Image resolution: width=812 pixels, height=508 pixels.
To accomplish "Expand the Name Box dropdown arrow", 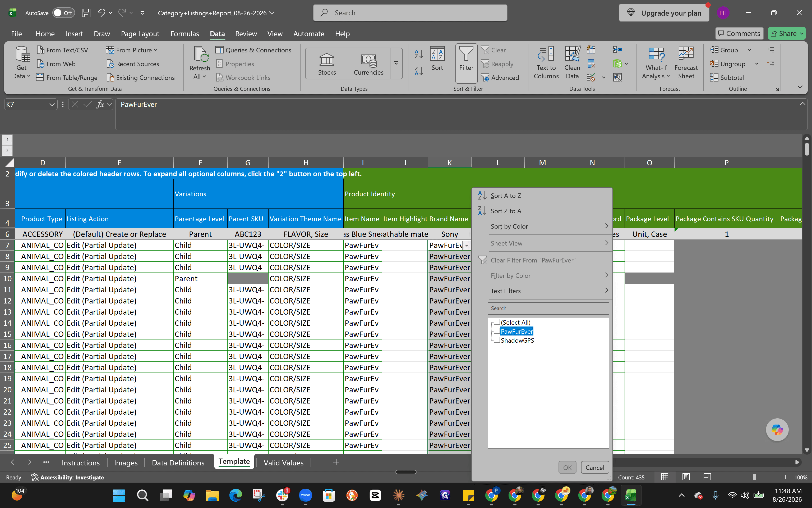I will 52,105.
